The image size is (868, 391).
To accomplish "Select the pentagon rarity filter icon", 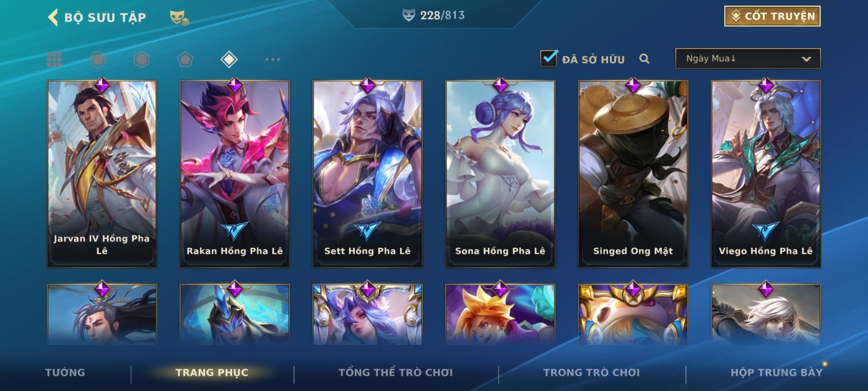I will click(x=185, y=59).
